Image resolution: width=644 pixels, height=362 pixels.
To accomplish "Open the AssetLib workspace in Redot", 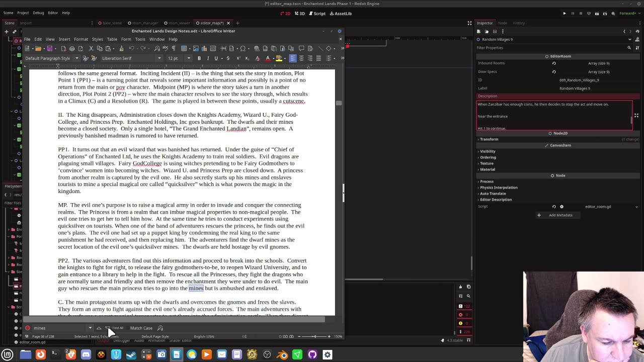I will (x=341, y=14).
